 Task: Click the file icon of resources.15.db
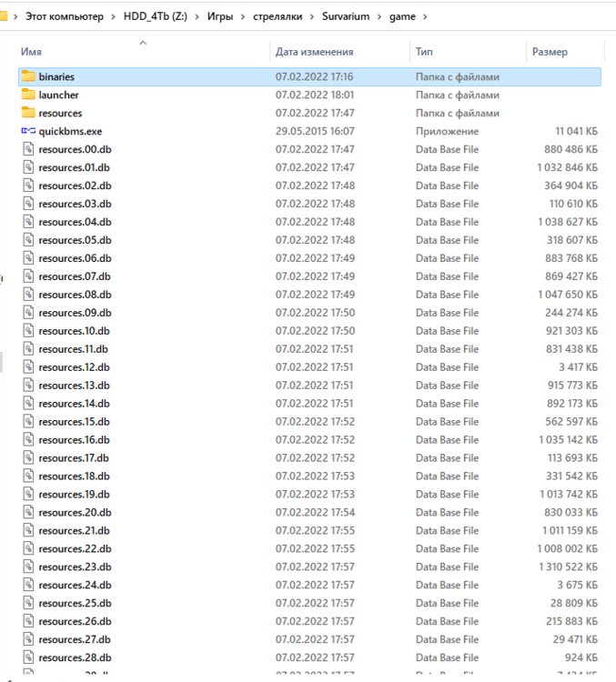coord(28,421)
